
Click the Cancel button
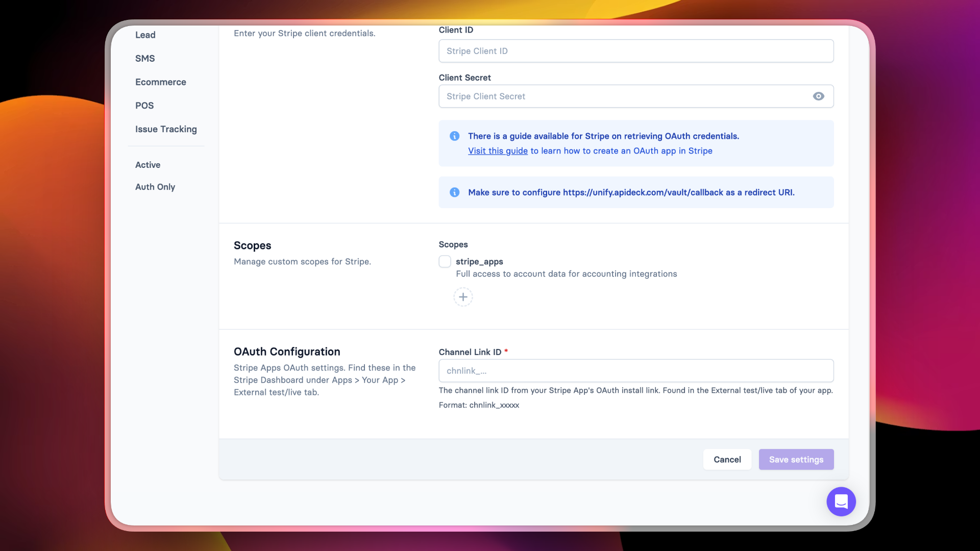click(727, 460)
